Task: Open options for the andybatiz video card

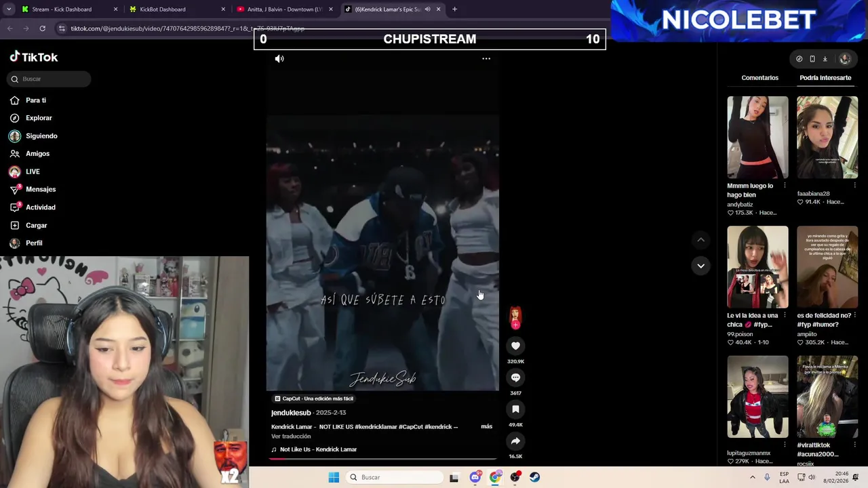Action: [x=785, y=186]
